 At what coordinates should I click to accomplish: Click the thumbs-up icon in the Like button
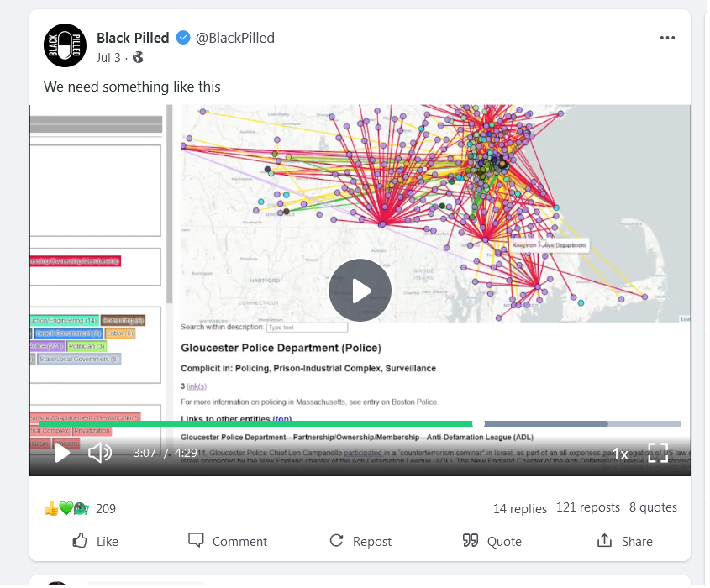80,540
